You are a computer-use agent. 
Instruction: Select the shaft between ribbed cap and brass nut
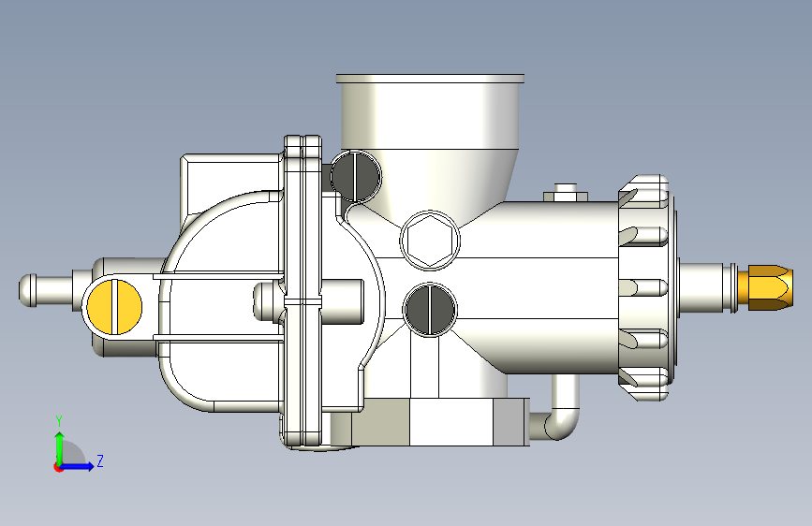(707, 287)
